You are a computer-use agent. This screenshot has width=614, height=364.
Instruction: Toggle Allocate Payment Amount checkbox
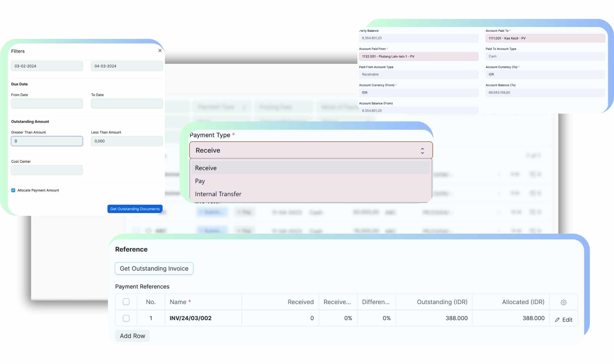click(13, 190)
